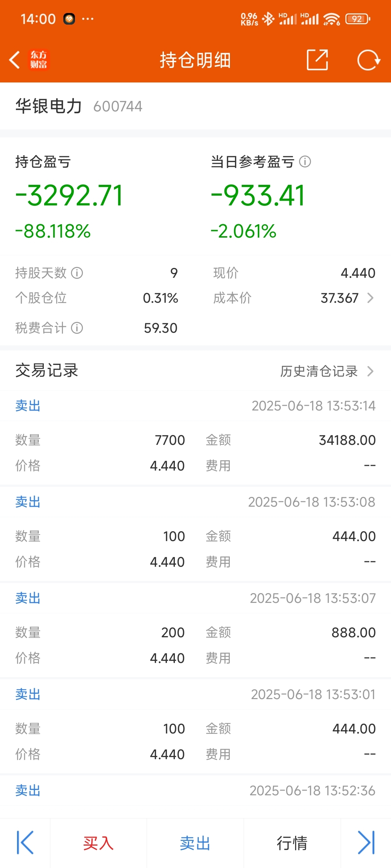Viewport: 391px width, 868px height.
Task: Tap info icon next to 持股天数
Action: [x=77, y=273]
